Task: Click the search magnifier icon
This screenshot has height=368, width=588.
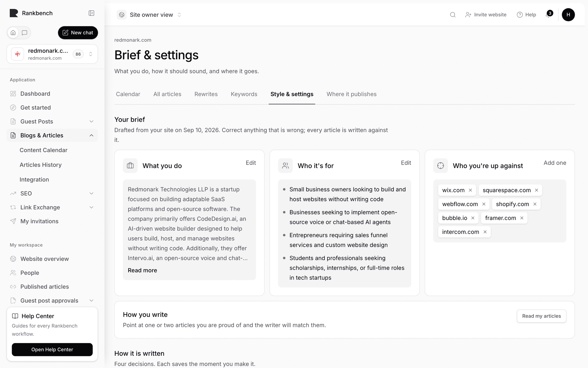Action: 452,15
